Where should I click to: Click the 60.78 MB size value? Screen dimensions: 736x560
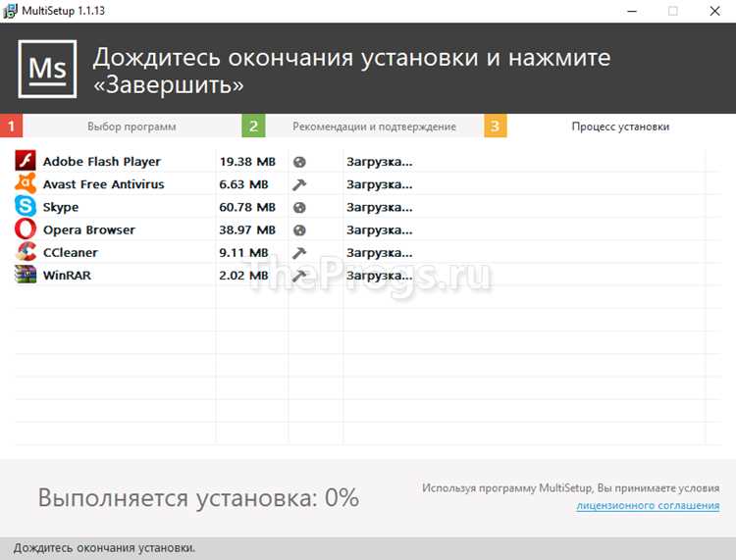coord(247,207)
